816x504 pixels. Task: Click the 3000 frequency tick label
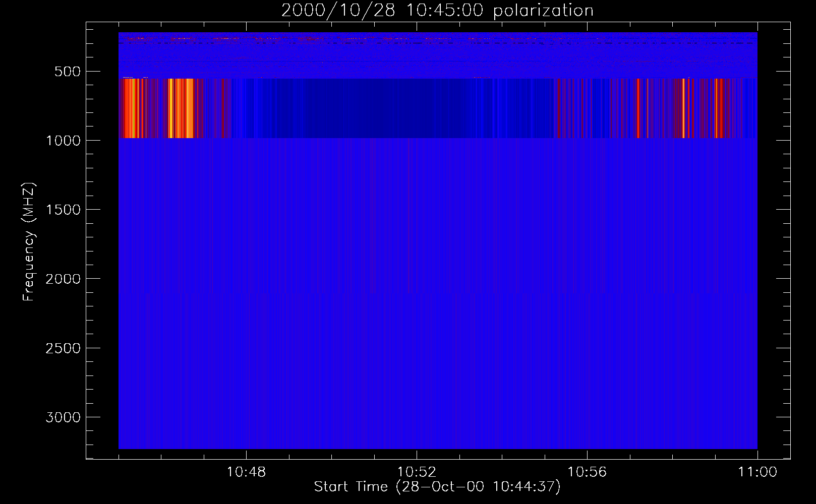pyautogui.click(x=63, y=417)
